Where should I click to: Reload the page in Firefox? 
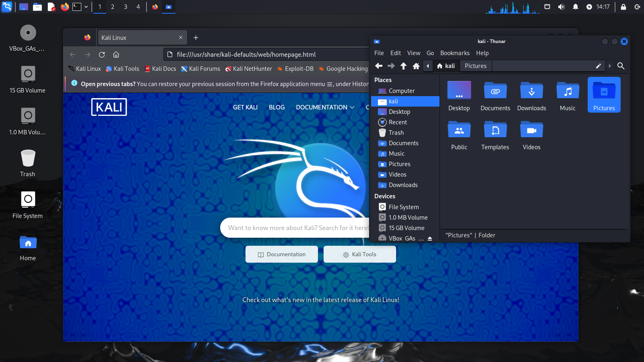click(x=102, y=55)
